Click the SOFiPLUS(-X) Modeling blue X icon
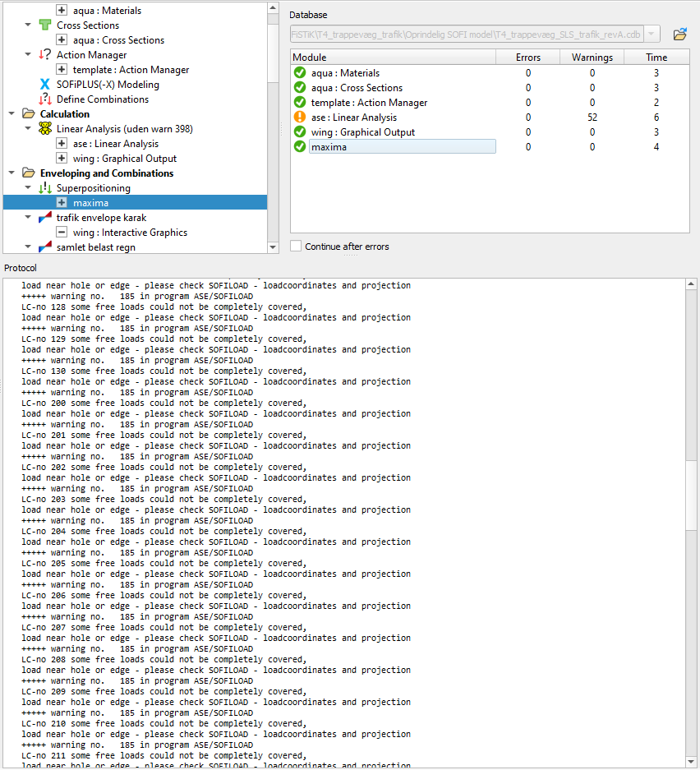 [44, 85]
